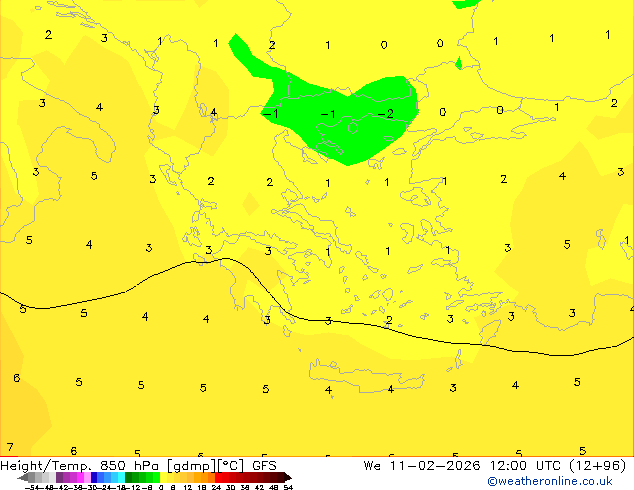
Task: Pick the dark blue swatch in the legend
Action: point(94,477)
